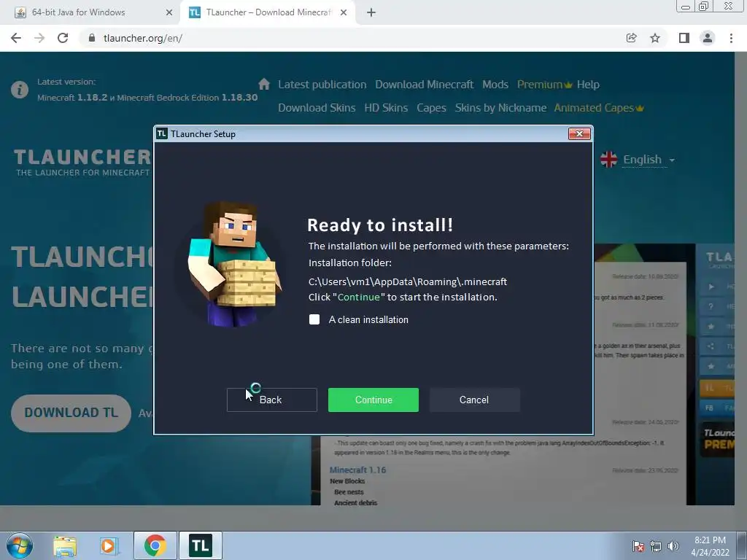Click the info icon near Latest version

coord(20,90)
